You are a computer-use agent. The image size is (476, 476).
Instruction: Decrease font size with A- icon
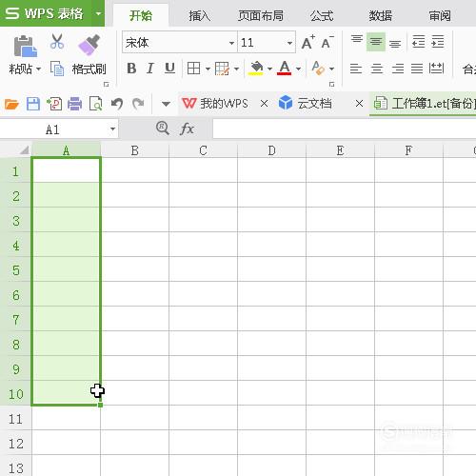point(327,42)
